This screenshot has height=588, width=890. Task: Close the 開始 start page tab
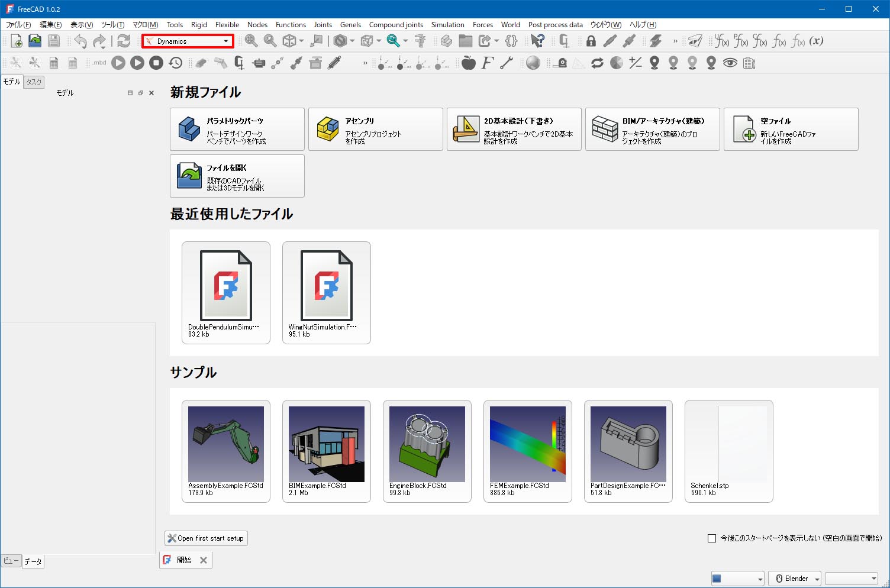(x=204, y=560)
